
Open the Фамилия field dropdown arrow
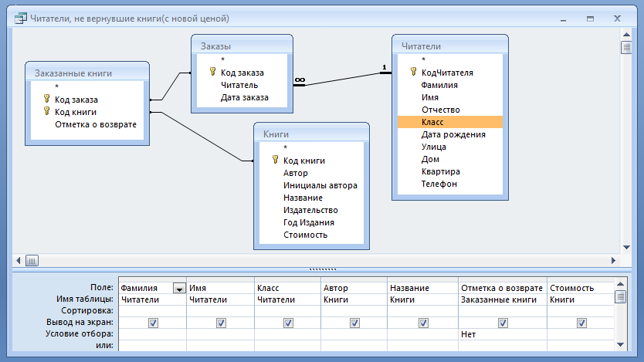[179, 288]
